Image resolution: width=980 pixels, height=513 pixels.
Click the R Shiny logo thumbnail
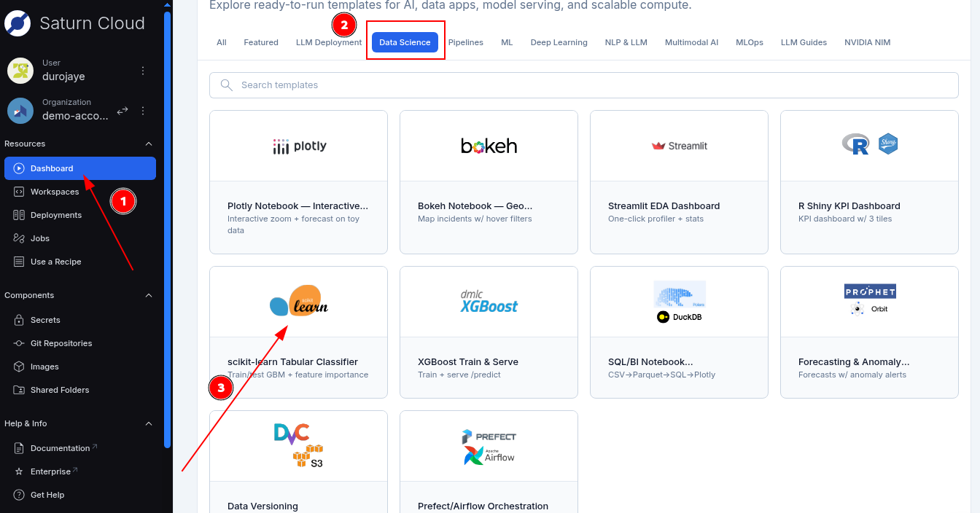tap(870, 144)
